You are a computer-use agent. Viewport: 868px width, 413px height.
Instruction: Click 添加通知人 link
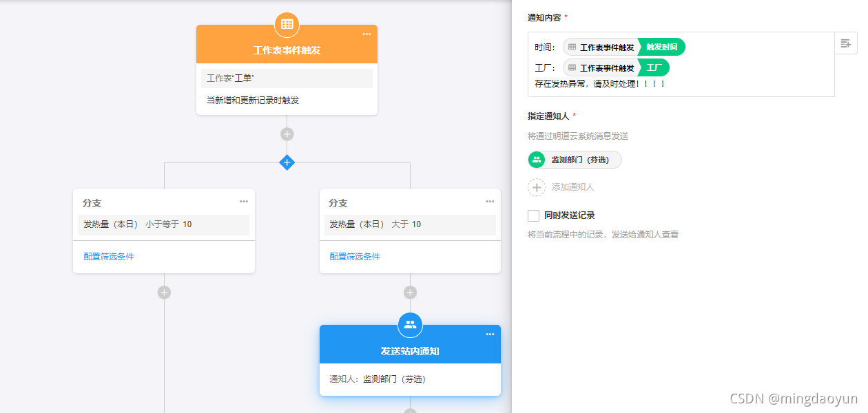click(572, 187)
